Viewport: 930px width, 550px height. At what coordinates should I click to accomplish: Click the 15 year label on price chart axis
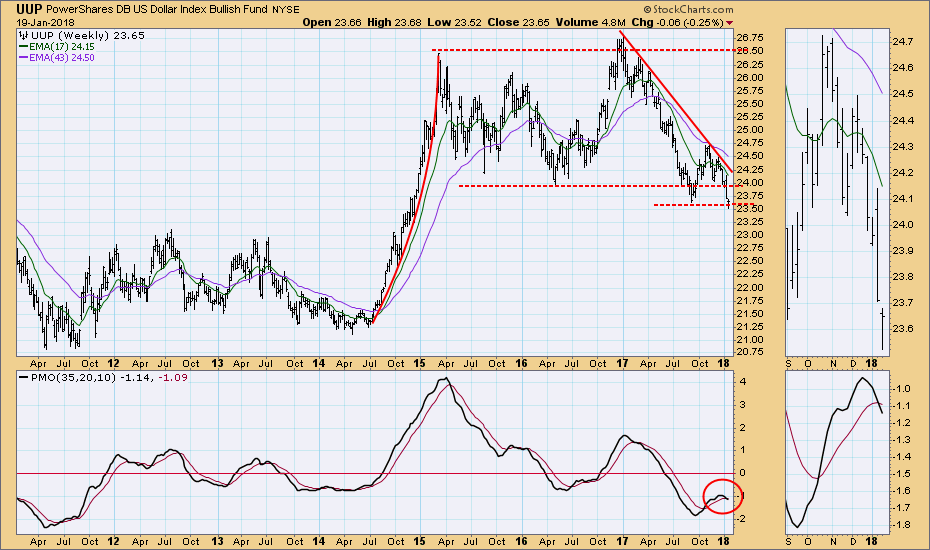tap(419, 363)
